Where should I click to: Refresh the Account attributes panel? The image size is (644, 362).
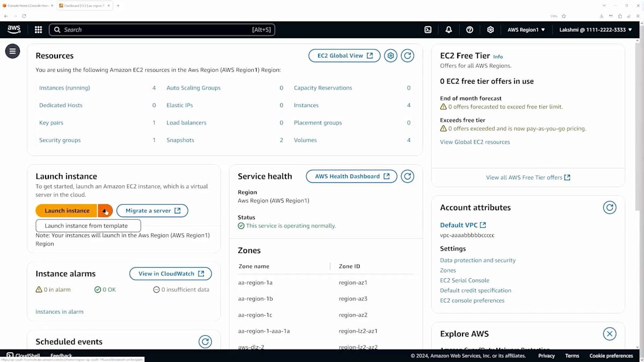point(610,208)
